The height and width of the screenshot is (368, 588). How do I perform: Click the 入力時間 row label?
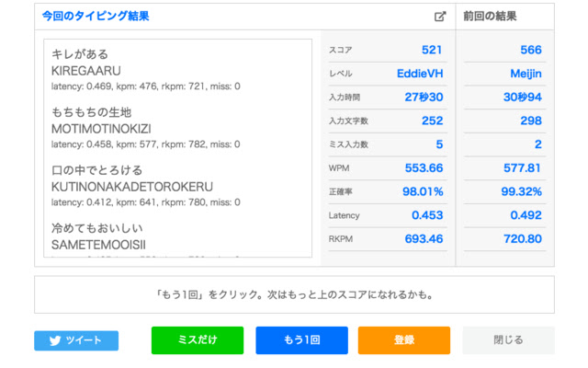coord(345,98)
